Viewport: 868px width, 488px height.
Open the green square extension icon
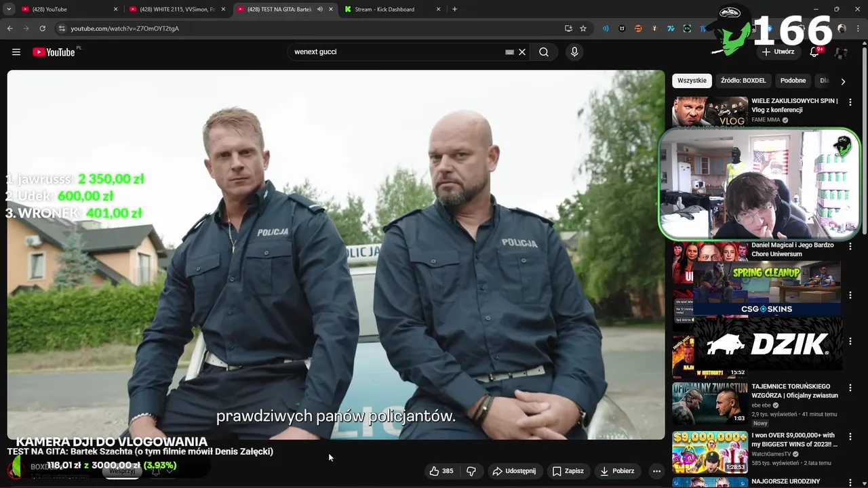[687, 28]
